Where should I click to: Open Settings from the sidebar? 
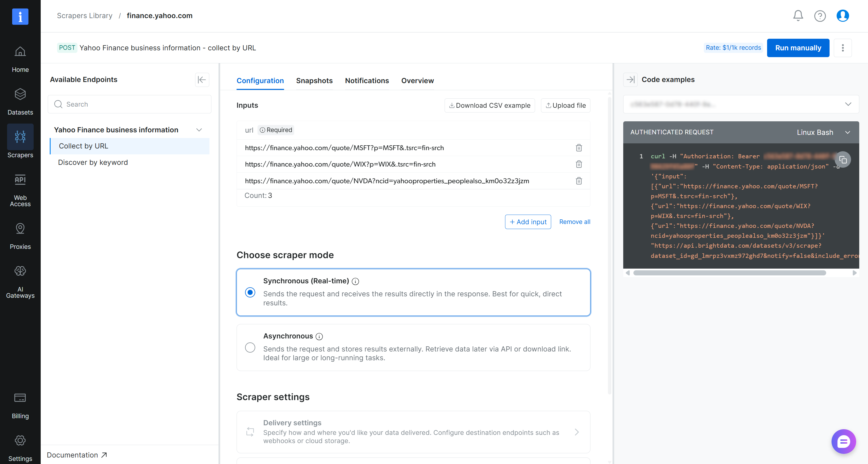tap(20, 448)
